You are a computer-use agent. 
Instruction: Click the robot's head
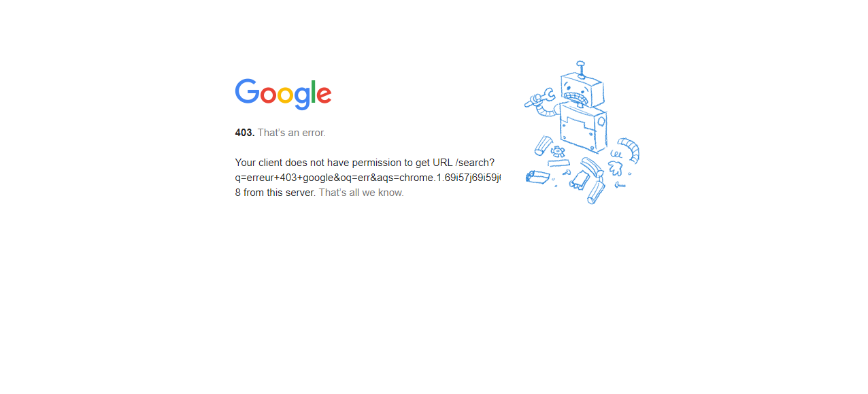click(582, 91)
